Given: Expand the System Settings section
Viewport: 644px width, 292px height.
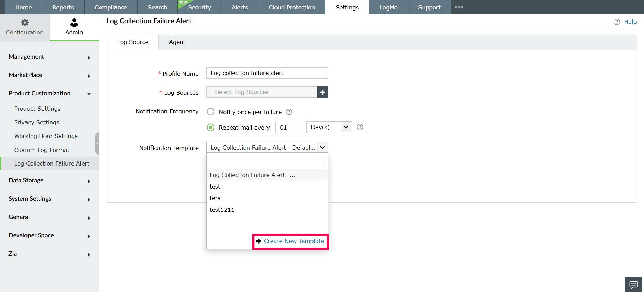Looking at the screenshot, I should click(50, 199).
